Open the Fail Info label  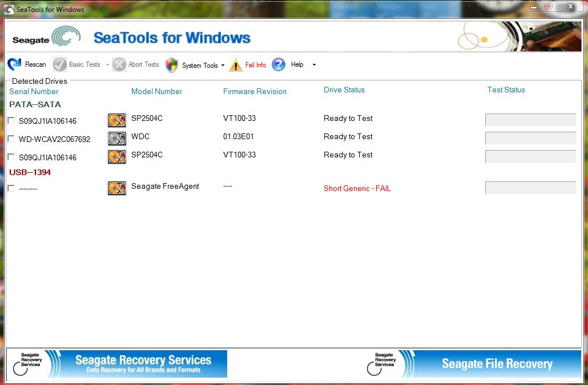tap(256, 65)
